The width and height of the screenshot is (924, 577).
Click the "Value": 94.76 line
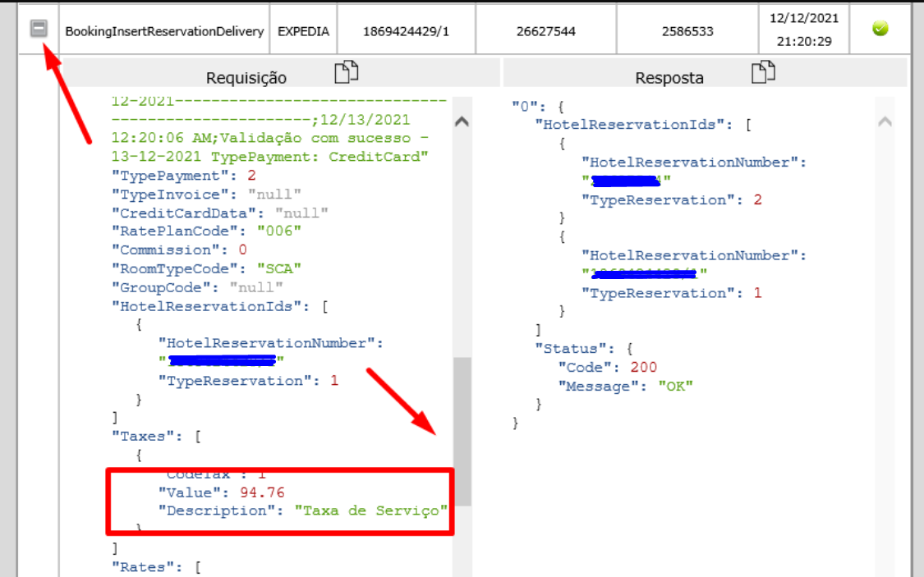coord(221,492)
